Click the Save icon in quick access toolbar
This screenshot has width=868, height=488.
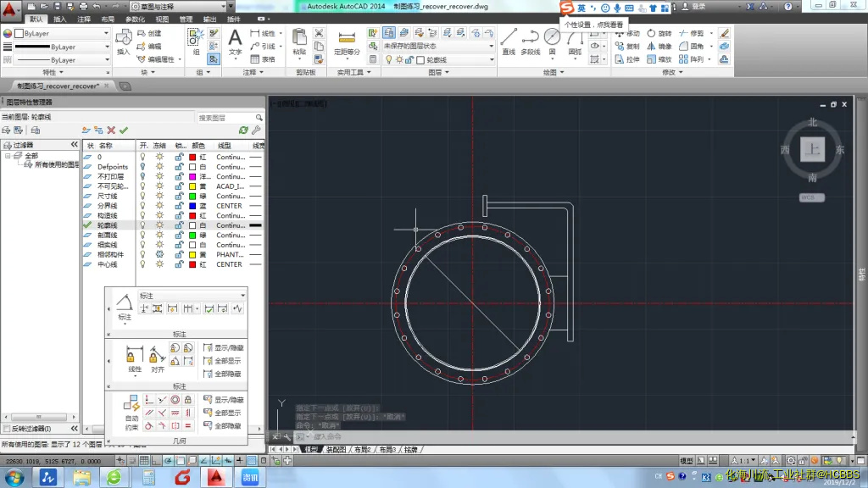coord(57,7)
